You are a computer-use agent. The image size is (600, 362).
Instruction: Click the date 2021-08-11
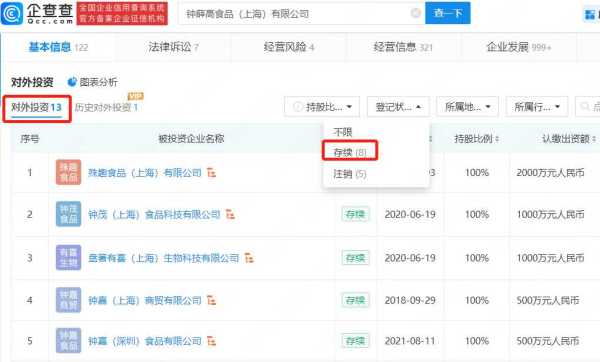coord(410,341)
